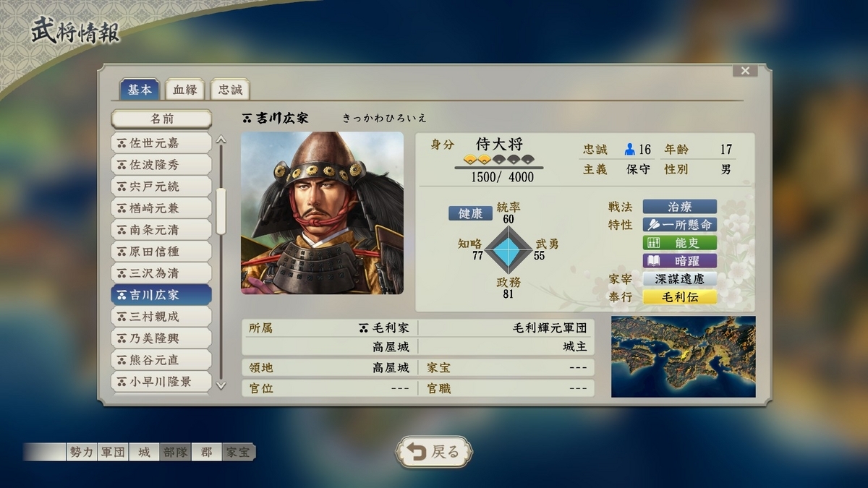868x488 pixels.
Task: Click the officer list scrollbar thumb
Action: [x=221, y=211]
